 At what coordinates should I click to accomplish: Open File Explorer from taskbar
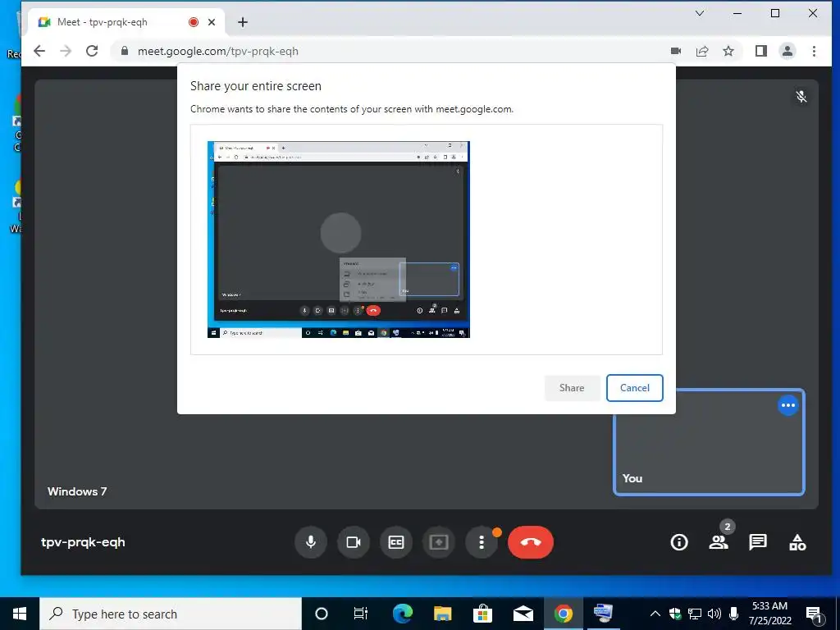point(442,614)
